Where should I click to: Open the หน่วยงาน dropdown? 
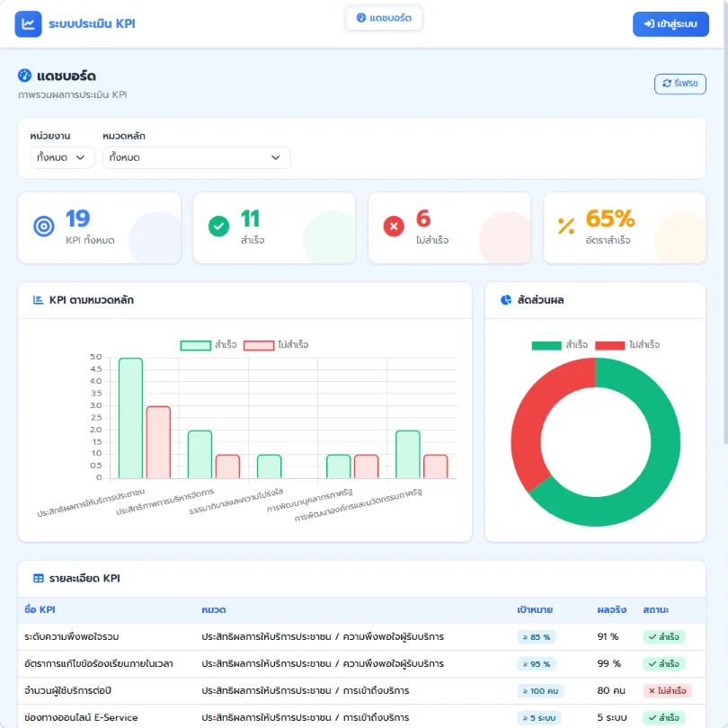(x=62, y=157)
